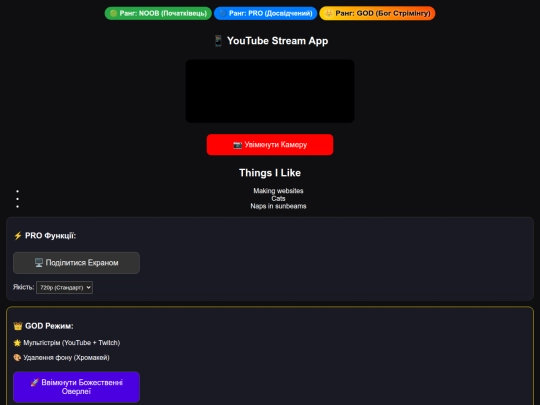Click the YouTube Stream App title
The height and width of the screenshot is (405, 540).
pyautogui.click(x=278, y=41)
